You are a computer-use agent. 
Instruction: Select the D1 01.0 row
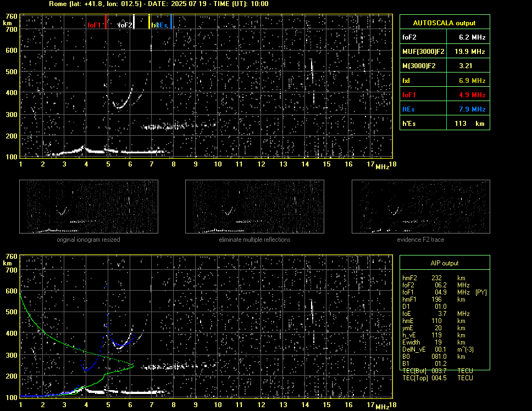click(424, 306)
